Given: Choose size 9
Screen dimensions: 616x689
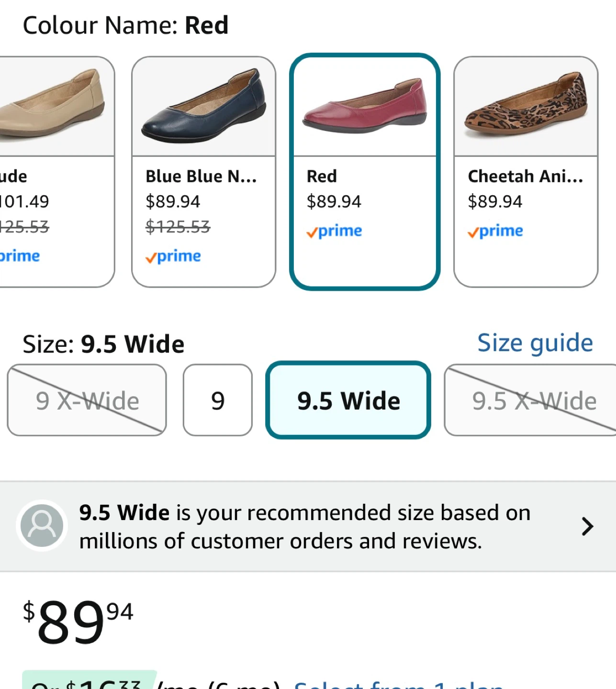Looking at the screenshot, I should click(x=218, y=400).
